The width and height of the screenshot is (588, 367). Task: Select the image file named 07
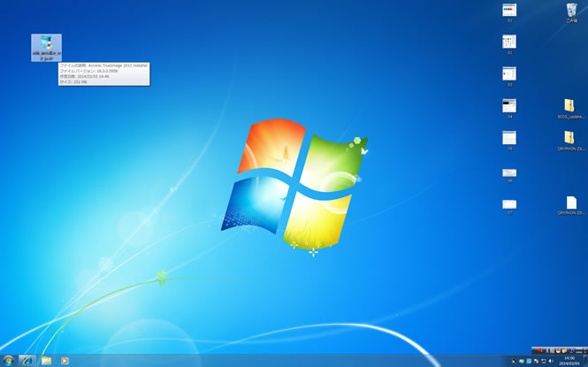pyautogui.click(x=509, y=207)
